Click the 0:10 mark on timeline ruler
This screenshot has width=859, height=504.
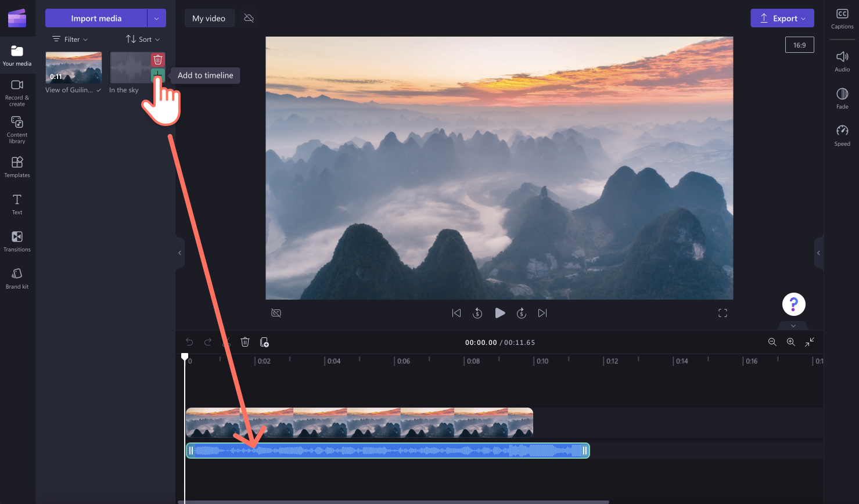[x=542, y=361]
